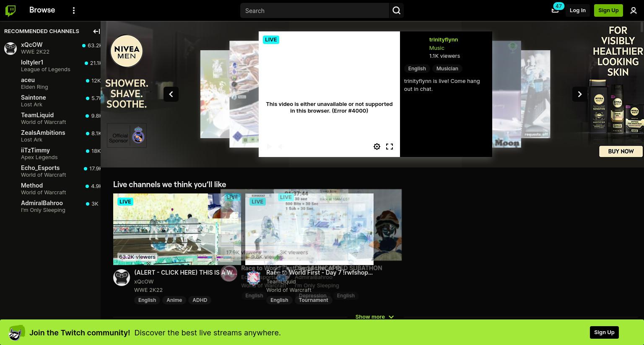Show next carousel stream
The image size is (644, 345).
click(580, 94)
